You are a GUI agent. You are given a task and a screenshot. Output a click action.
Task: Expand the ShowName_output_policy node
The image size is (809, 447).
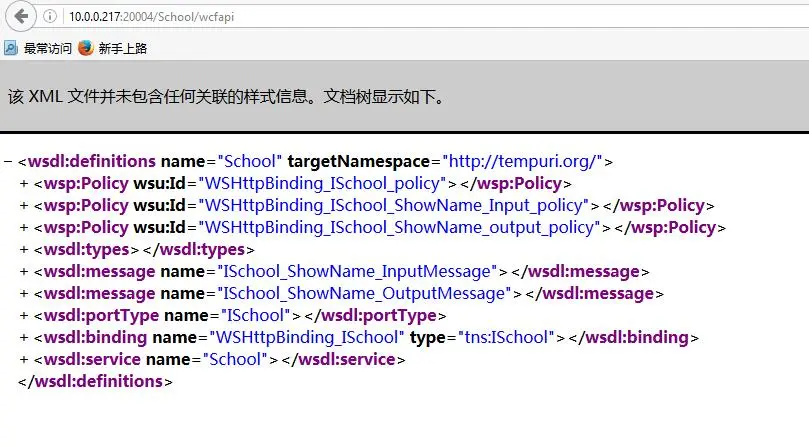click(24, 228)
